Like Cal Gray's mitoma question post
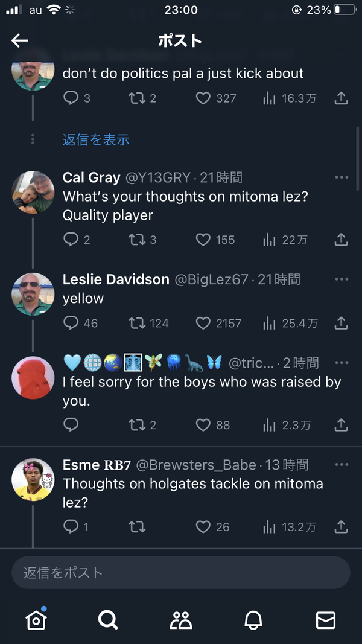The width and height of the screenshot is (362, 644). coord(203,239)
